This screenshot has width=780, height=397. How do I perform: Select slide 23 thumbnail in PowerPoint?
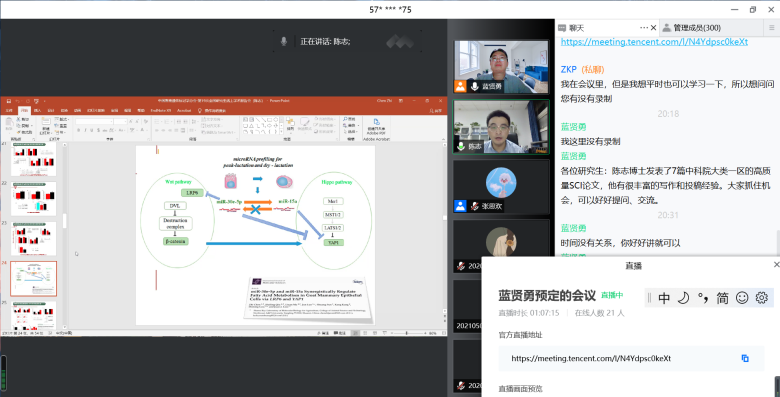33,238
